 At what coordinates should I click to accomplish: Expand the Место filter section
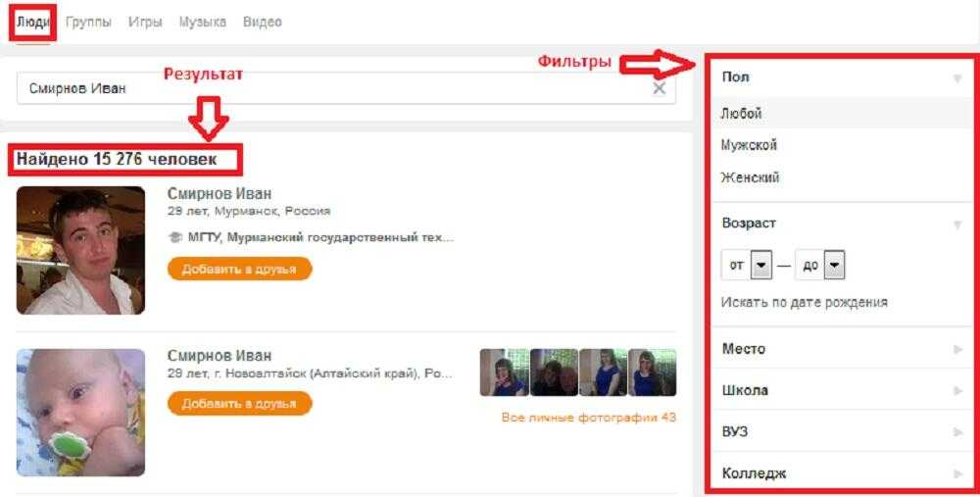[842, 349]
